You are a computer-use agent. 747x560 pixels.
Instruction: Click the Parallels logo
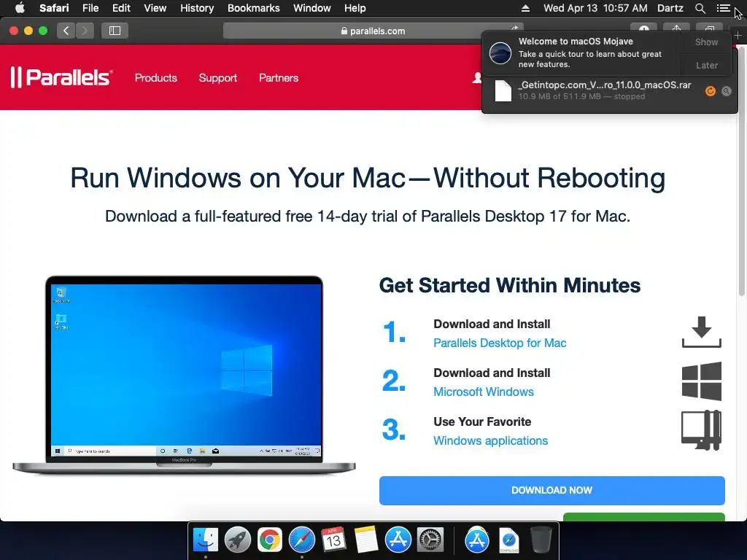[61, 77]
